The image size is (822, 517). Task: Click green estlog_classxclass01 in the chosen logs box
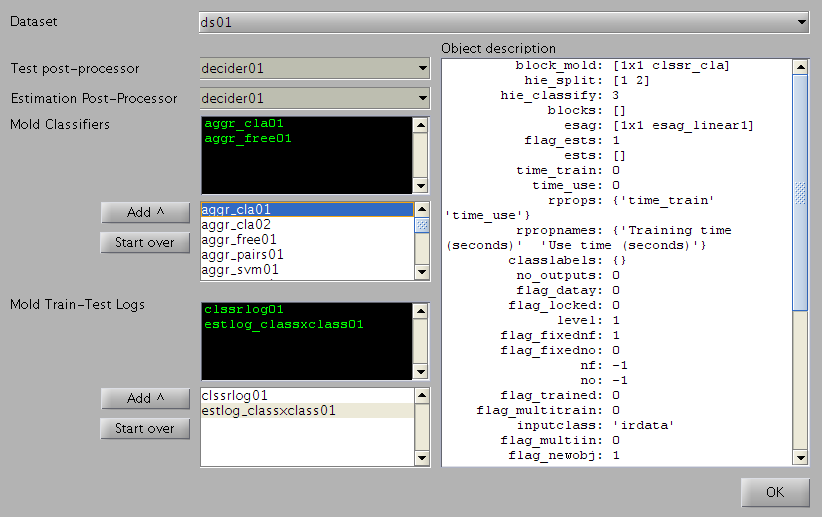(284, 325)
